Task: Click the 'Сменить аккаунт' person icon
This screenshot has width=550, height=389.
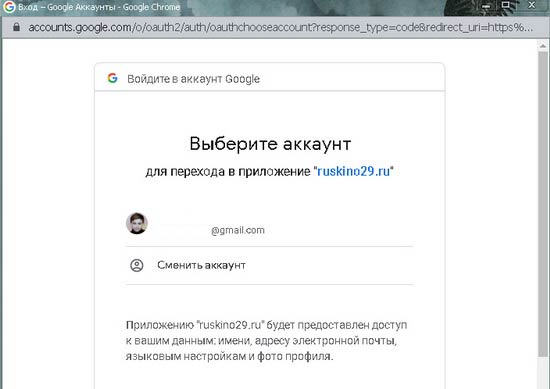Action: pyautogui.click(x=137, y=265)
